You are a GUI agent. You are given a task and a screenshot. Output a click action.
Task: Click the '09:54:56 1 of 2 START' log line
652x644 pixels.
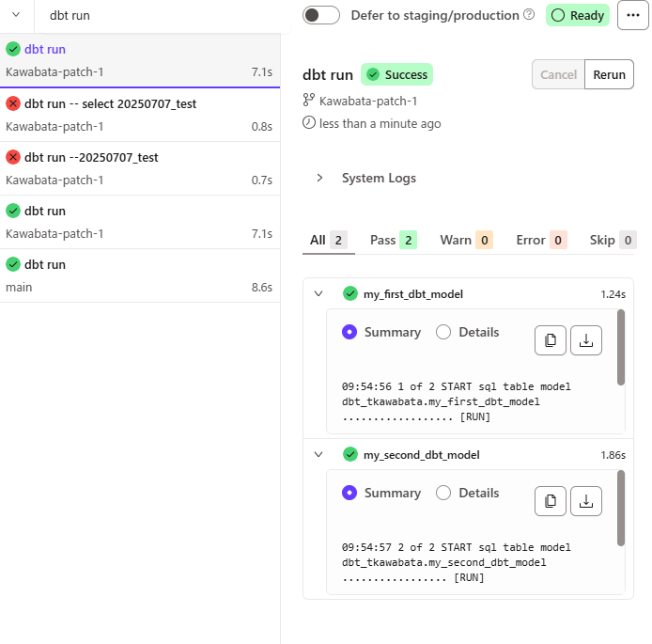pos(457,386)
